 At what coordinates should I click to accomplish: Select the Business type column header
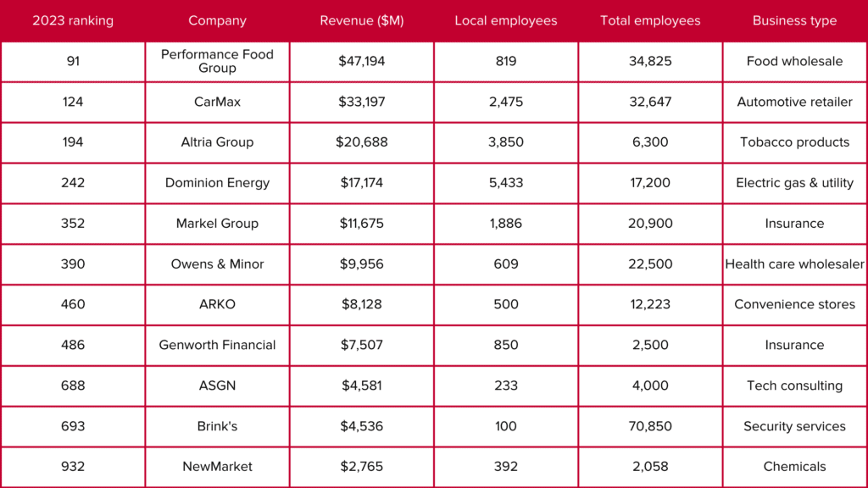tap(794, 20)
